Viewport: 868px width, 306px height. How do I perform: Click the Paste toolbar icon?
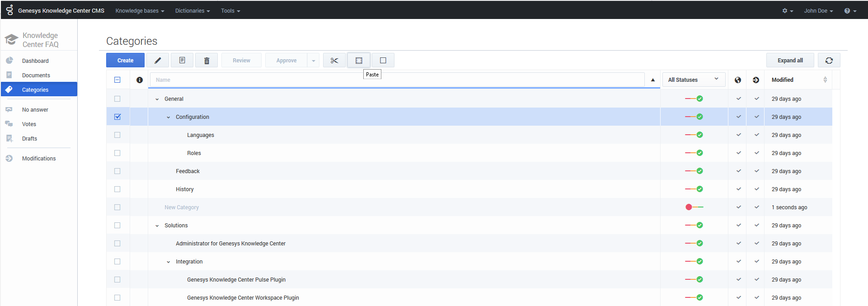pyautogui.click(x=359, y=61)
